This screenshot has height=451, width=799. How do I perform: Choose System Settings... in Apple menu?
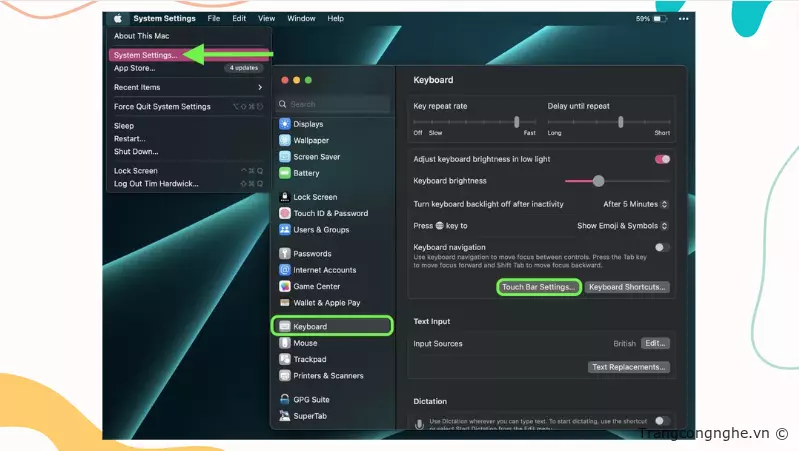tap(146, 55)
